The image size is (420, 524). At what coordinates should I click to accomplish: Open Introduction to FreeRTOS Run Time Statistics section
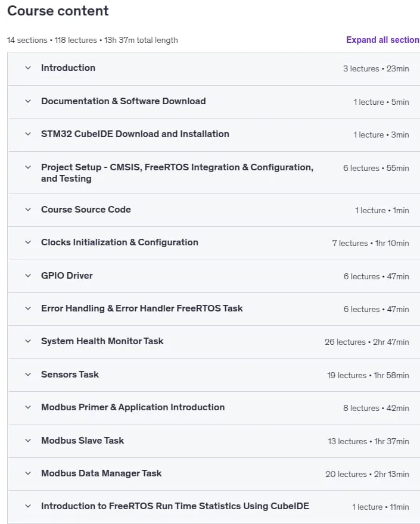pos(175,506)
